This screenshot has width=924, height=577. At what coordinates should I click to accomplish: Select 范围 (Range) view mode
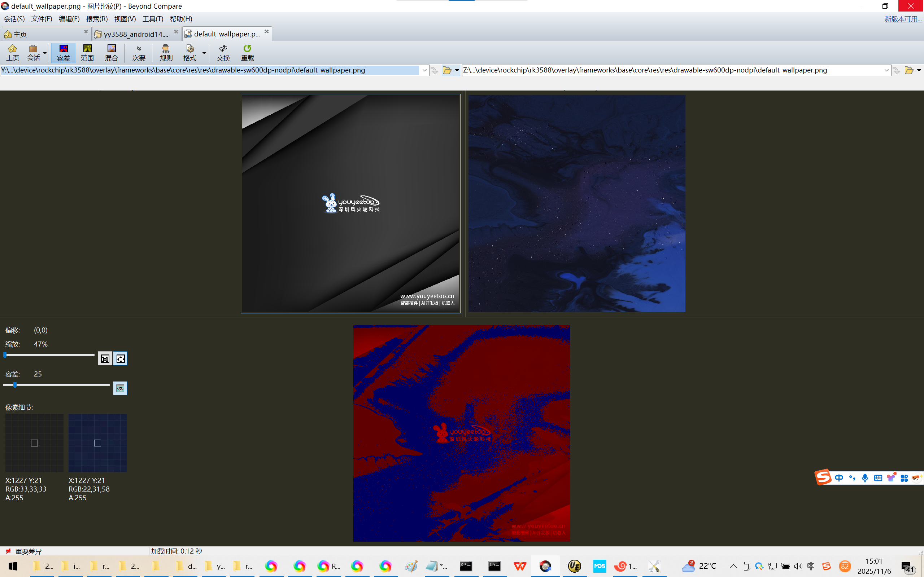click(87, 52)
